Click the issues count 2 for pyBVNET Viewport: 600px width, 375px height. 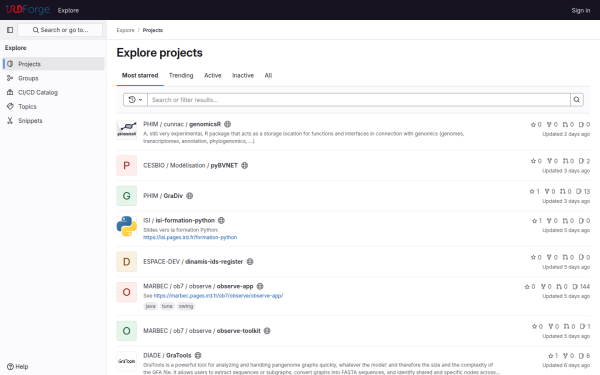584,161
